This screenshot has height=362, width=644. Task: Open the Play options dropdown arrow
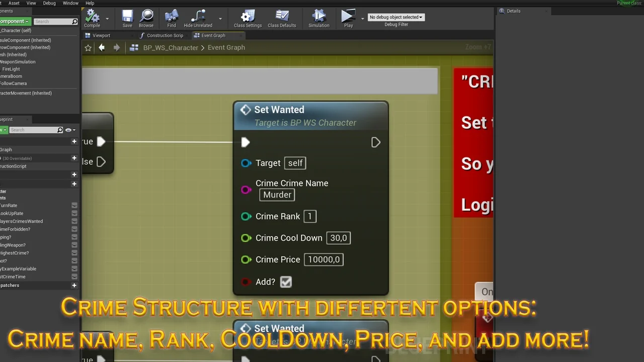pyautogui.click(x=362, y=19)
